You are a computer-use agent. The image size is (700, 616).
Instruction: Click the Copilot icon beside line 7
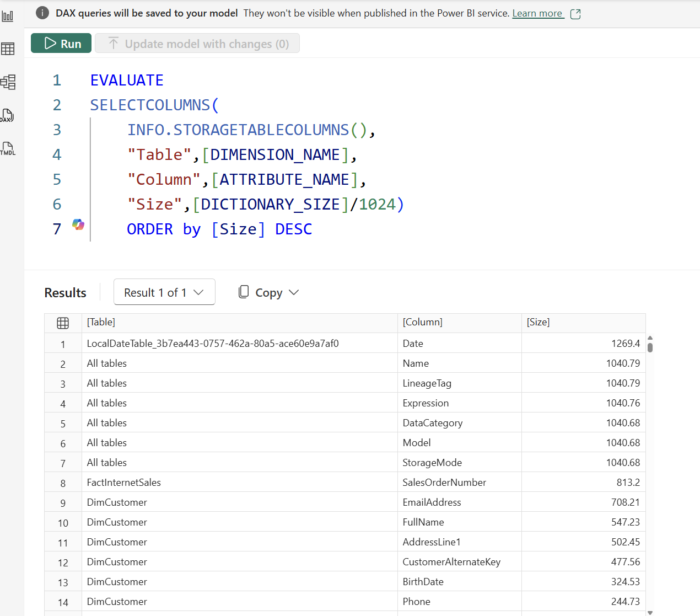pos(78,224)
